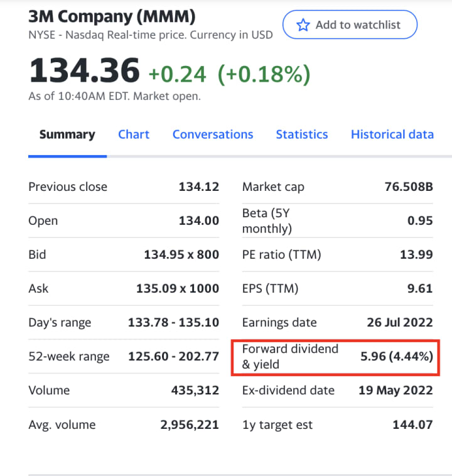
Task: Click the Market cap value 76.508B
Action: pos(409,187)
